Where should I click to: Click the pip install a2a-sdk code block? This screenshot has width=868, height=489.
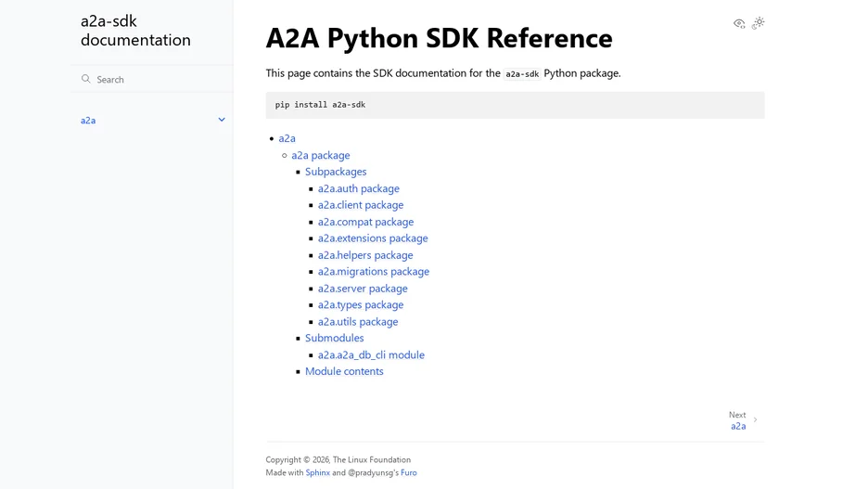click(x=515, y=105)
